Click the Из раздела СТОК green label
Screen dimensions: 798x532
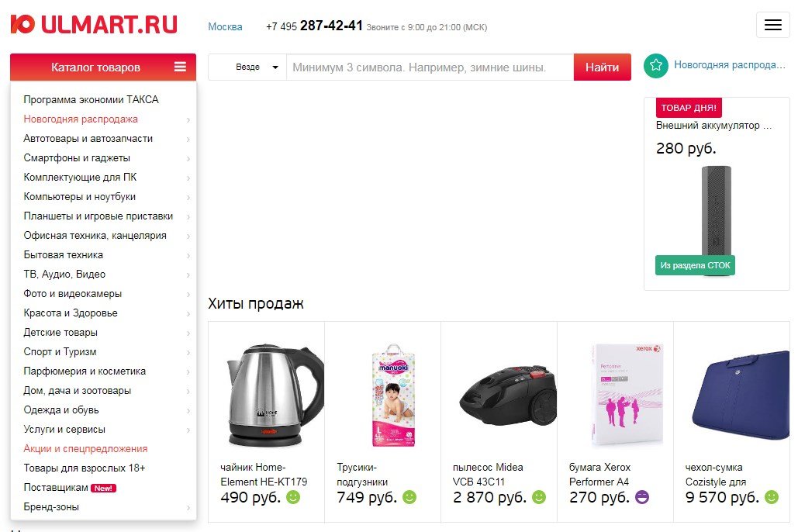point(695,265)
